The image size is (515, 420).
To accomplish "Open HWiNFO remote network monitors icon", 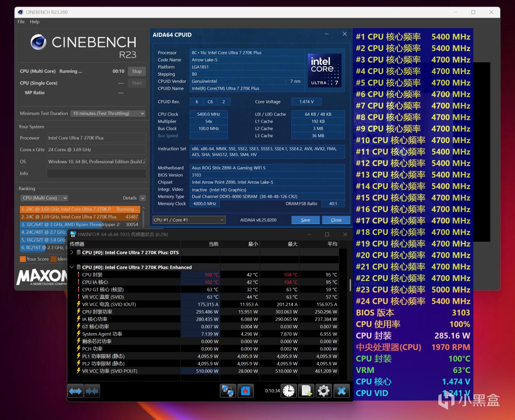I will pyautogui.click(x=228, y=391).
